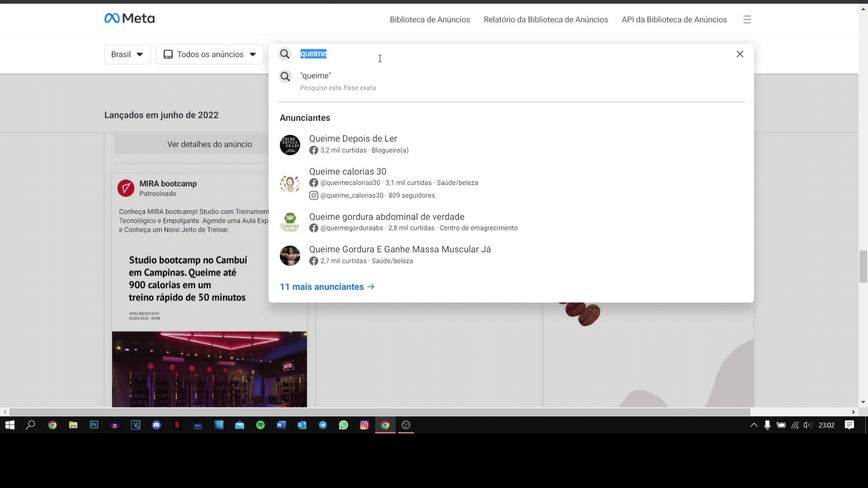The image size is (868, 488).
Task: Open the hamburger menu icon
Action: point(747,19)
